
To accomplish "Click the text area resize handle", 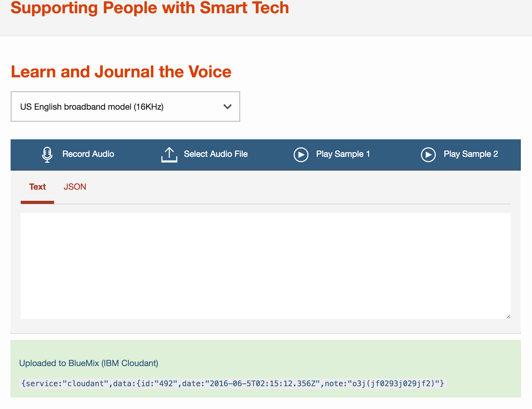I will click(x=508, y=317).
